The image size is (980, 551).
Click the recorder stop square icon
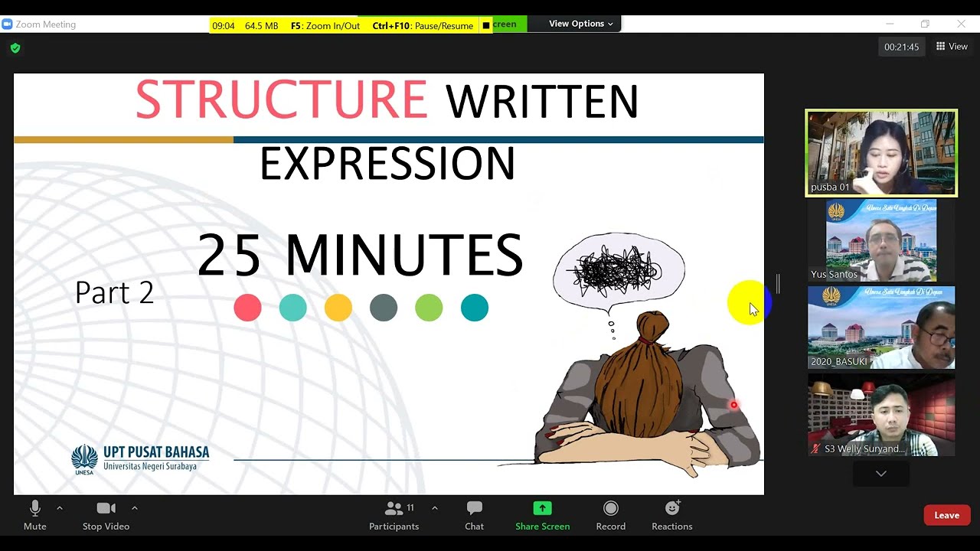pos(486,25)
